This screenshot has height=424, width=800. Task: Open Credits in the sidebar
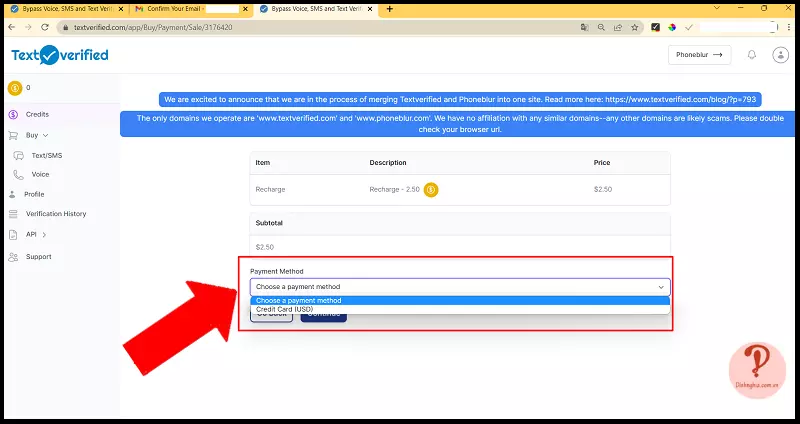point(37,114)
